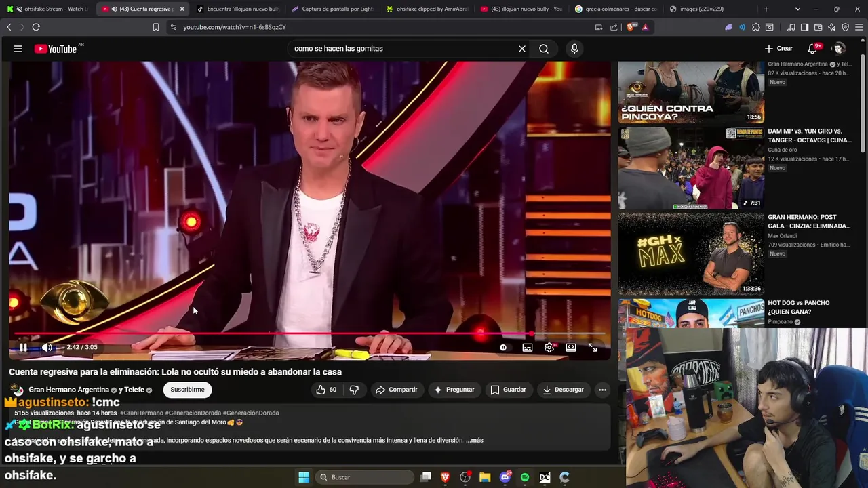This screenshot has height=488, width=868.
Task: Click the Suscribirme button
Action: (187, 390)
